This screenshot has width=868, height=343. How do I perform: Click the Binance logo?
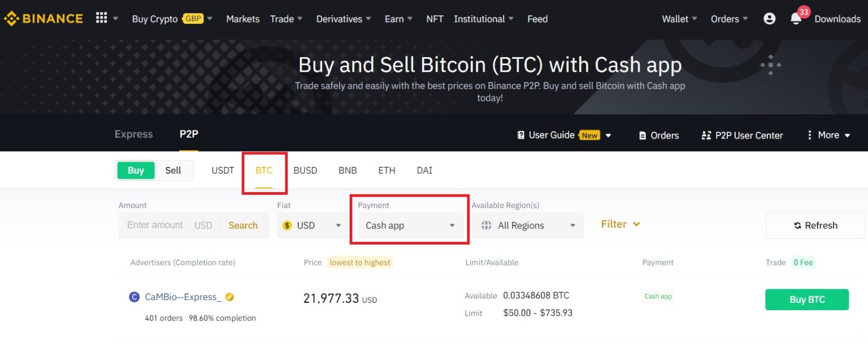pos(43,18)
